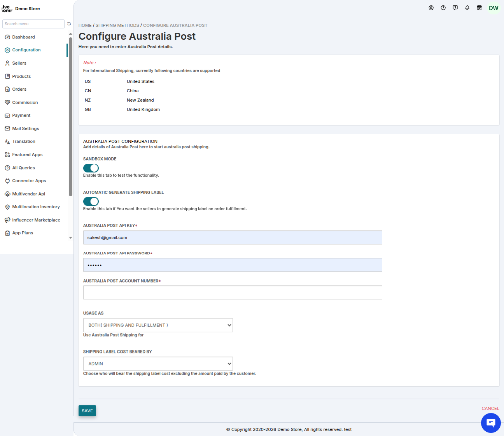
Task: Click the Translation language icon
Action: coord(7,142)
